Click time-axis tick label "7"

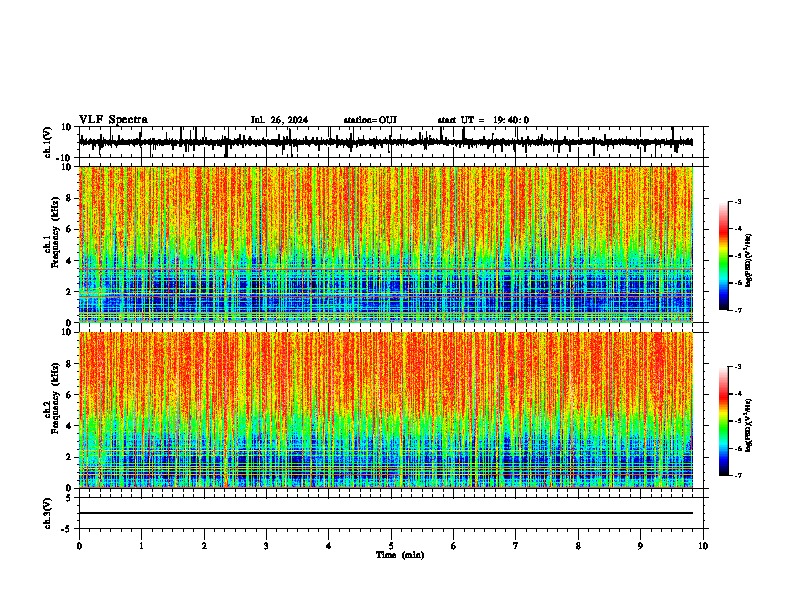[x=516, y=546]
